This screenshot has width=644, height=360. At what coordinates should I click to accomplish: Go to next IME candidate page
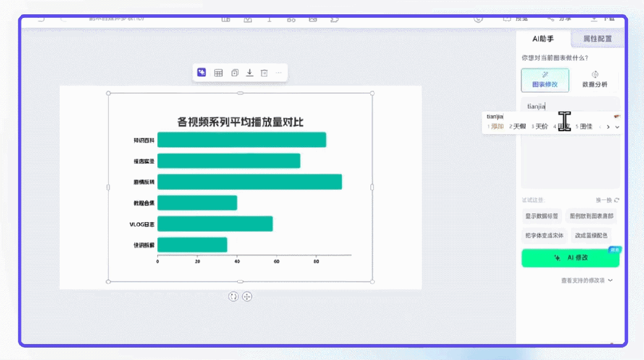608,127
